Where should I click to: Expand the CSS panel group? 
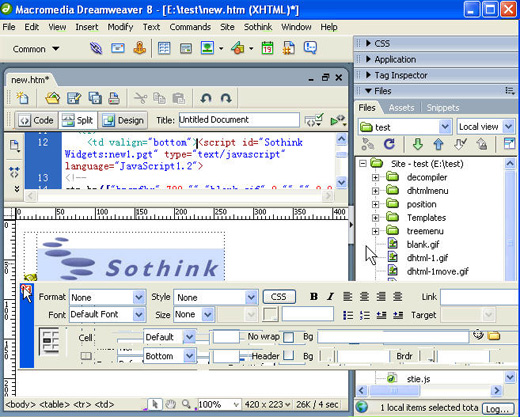click(368, 43)
